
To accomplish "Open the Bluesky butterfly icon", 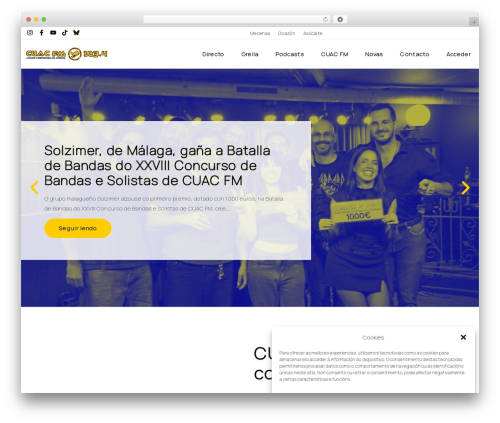I will point(76,33).
